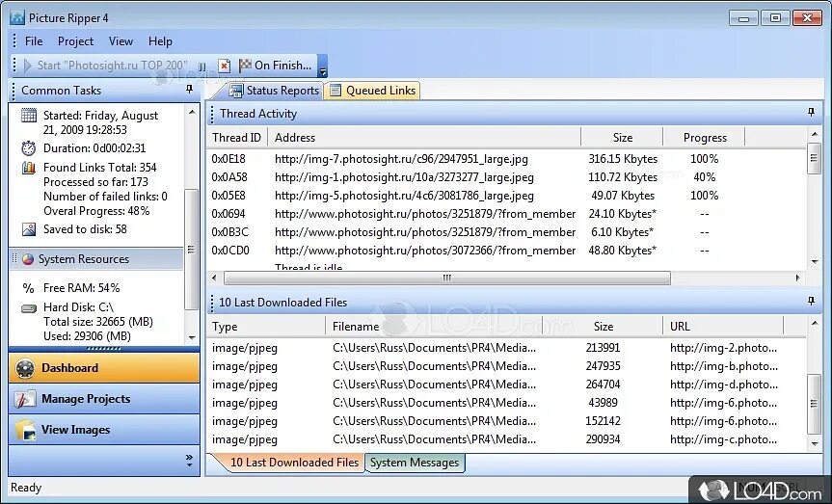
Task: Click the Queued Links tab icon
Action: [335, 91]
